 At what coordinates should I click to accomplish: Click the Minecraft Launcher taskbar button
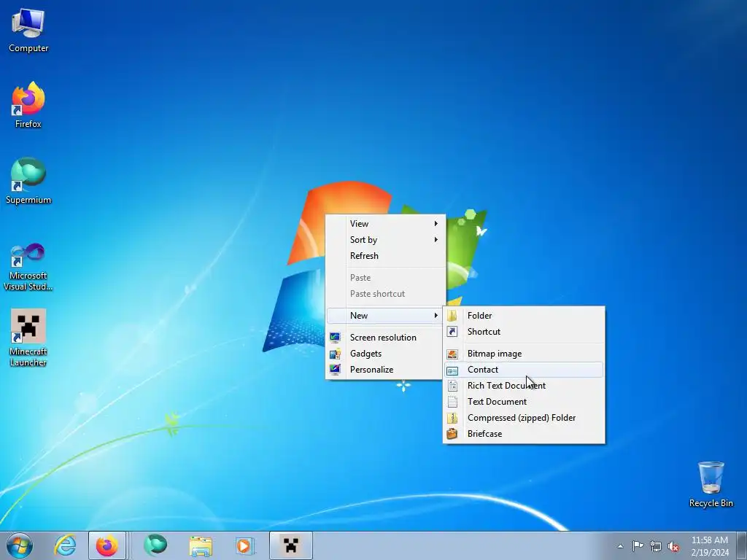(290, 545)
